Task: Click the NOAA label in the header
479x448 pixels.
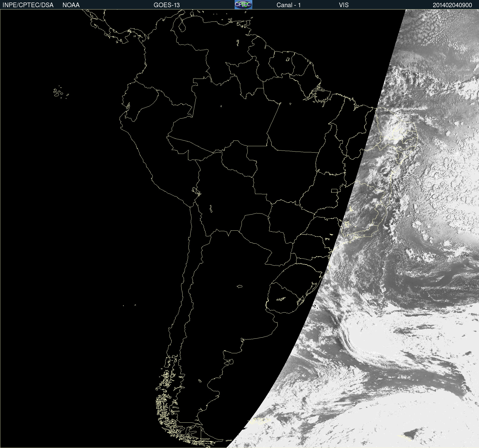Action: click(71, 5)
